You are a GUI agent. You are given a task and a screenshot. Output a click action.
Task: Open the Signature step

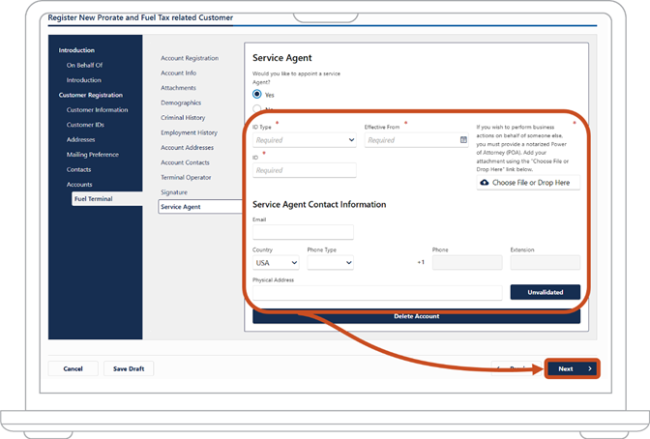pyautogui.click(x=174, y=192)
